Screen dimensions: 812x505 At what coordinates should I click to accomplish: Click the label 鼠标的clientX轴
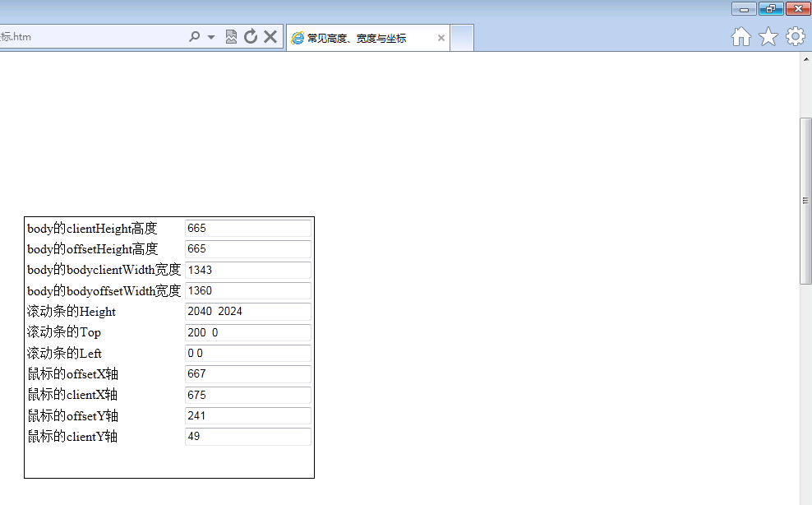coord(72,395)
